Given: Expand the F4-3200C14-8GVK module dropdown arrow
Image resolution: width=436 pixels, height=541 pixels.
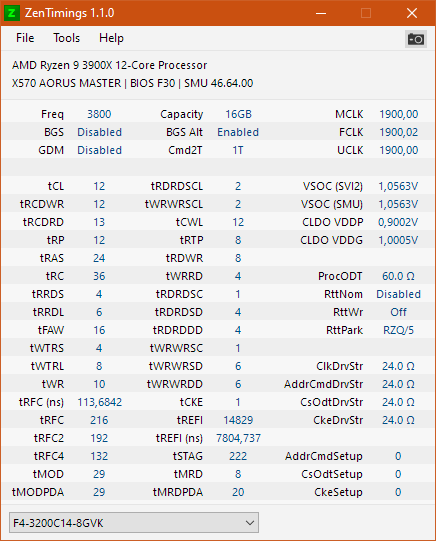Looking at the screenshot, I should [250, 523].
